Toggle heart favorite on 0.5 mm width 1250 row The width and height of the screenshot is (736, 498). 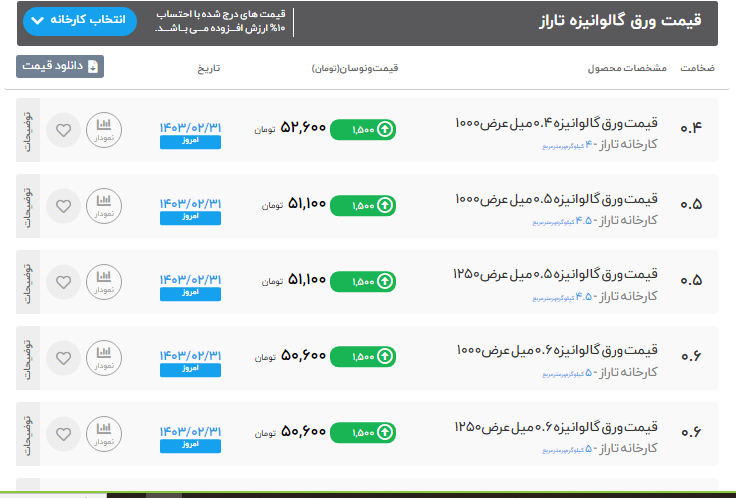tap(63, 281)
